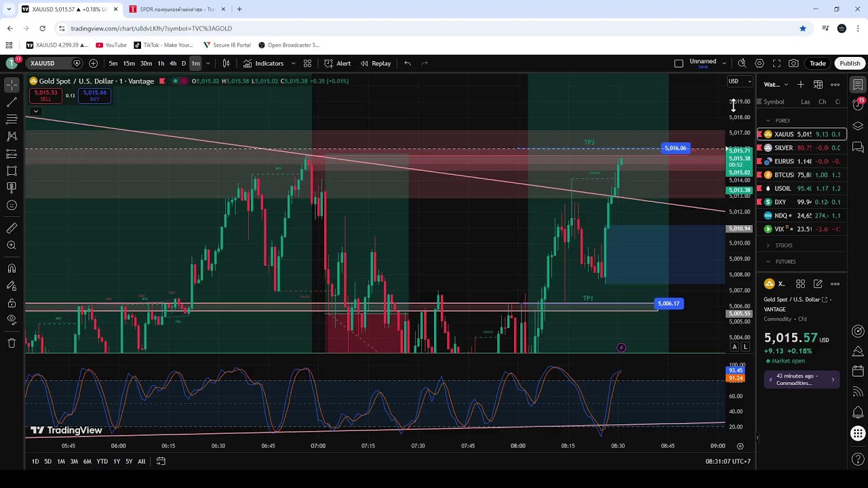Open the layout templates grid icon
The image size is (868, 488).
(x=307, y=63)
